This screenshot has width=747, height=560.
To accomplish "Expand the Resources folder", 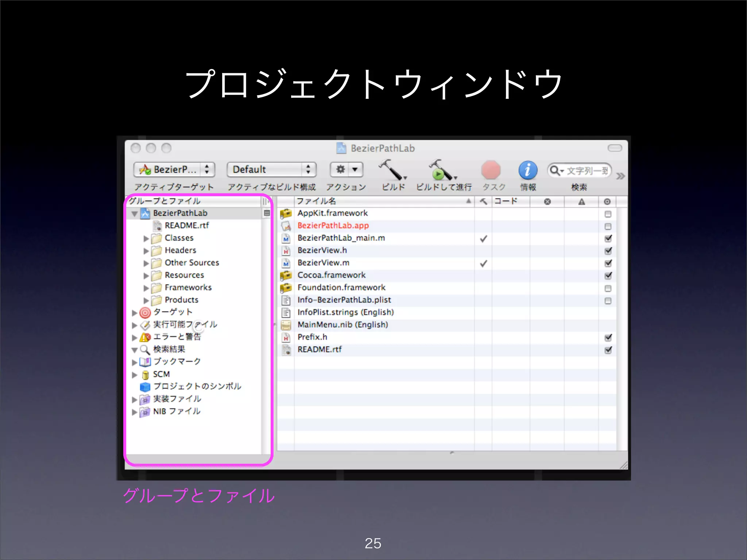I will [x=146, y=276].
